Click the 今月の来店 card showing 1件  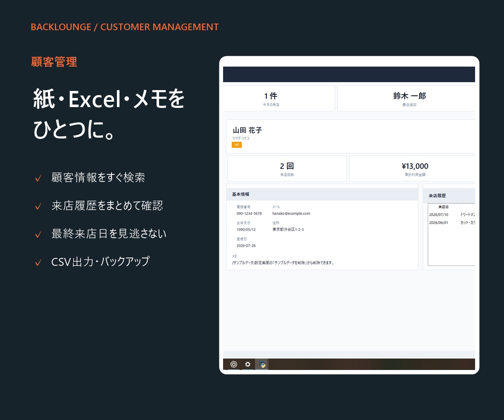[279, 98]
